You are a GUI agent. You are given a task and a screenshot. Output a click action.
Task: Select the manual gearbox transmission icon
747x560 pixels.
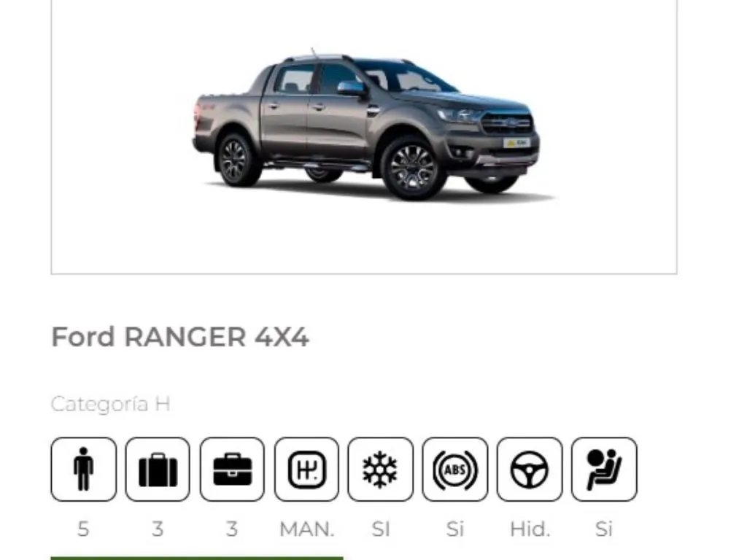(306, 469)
